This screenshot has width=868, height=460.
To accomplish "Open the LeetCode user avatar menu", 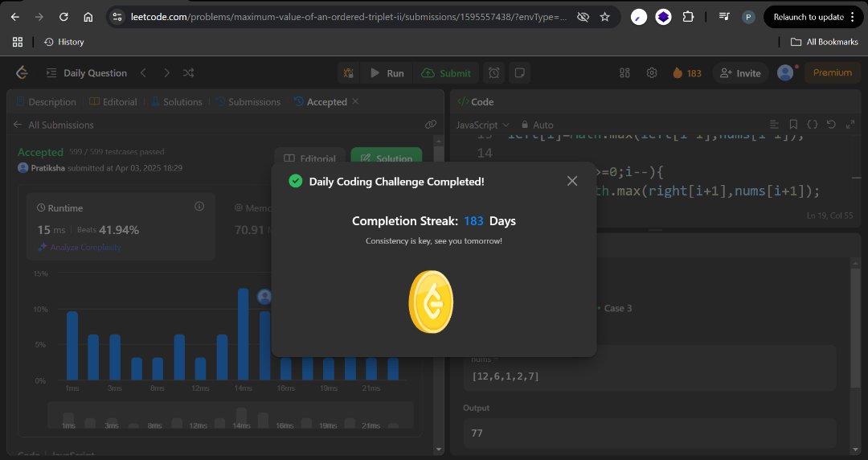I will [785, 73].
